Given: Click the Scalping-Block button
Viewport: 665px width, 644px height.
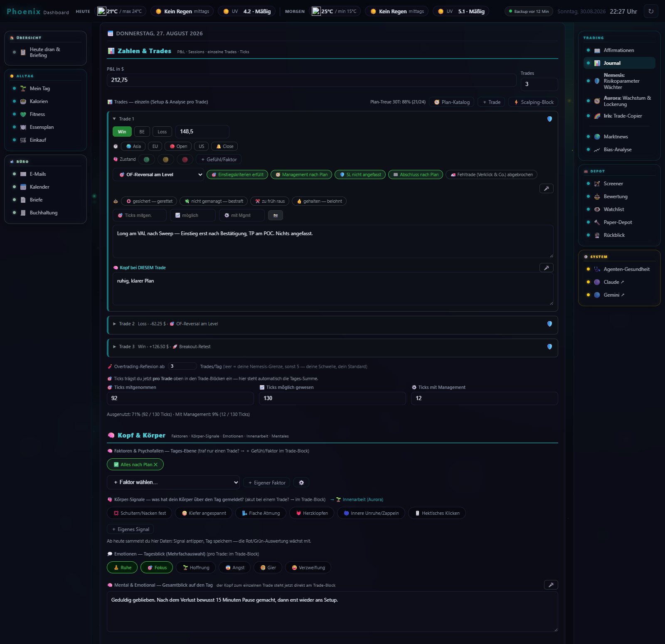Looking at the screenshot, I should [533, 102].
